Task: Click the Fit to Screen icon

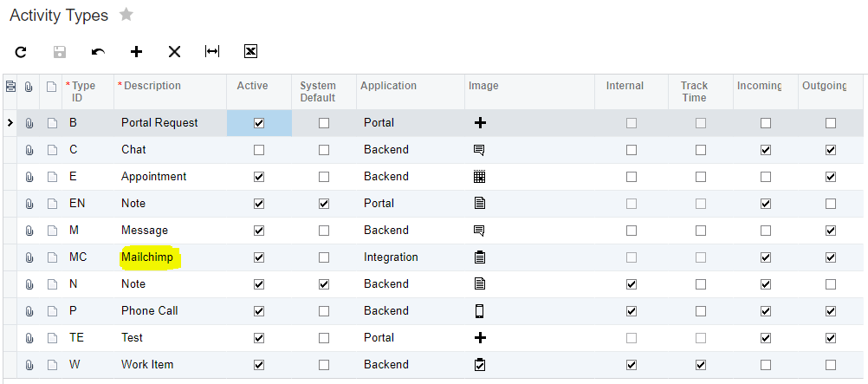Action: [212, 52]
